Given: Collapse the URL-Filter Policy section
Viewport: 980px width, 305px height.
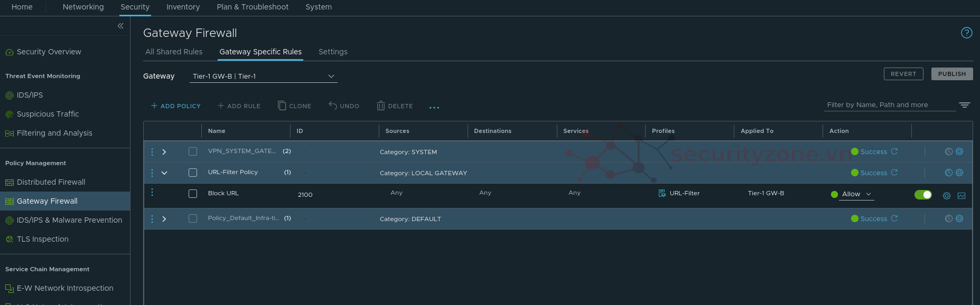Looking at the screenshot, I should 164,173.
